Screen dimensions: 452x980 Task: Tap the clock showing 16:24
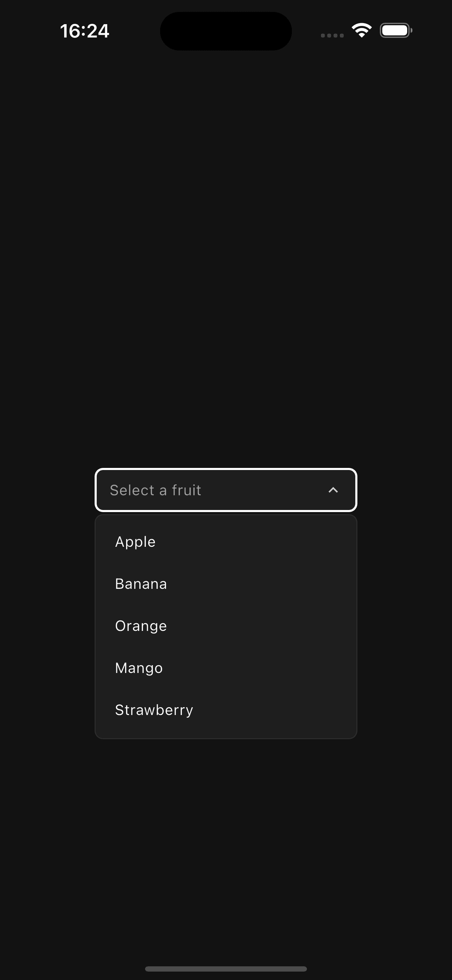click(x=84, y=31)
